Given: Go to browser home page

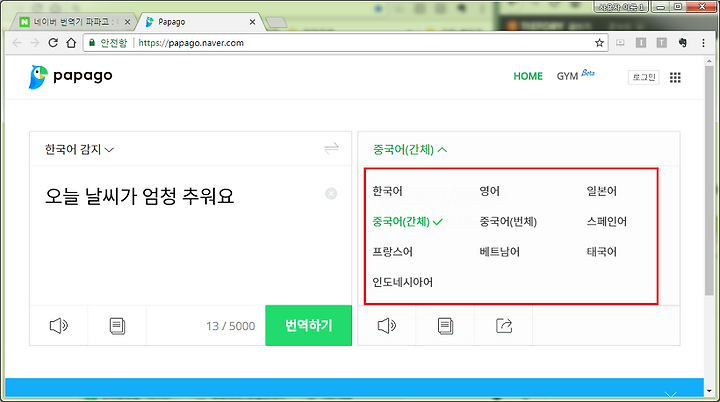Looking at the screenshot, I should point(71,43).
